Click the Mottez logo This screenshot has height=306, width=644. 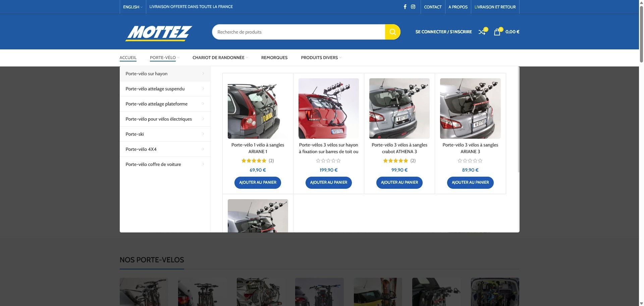[159, 33]
